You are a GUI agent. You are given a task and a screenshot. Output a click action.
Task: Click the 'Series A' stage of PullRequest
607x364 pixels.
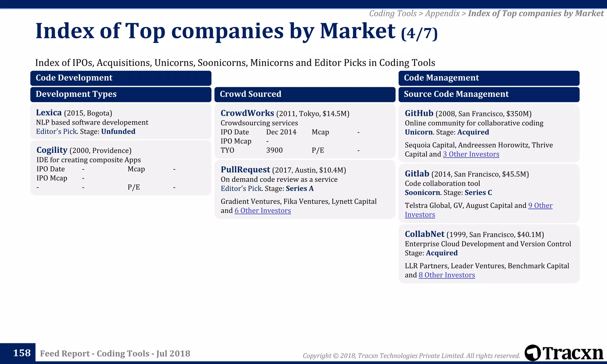click(300, 189)
